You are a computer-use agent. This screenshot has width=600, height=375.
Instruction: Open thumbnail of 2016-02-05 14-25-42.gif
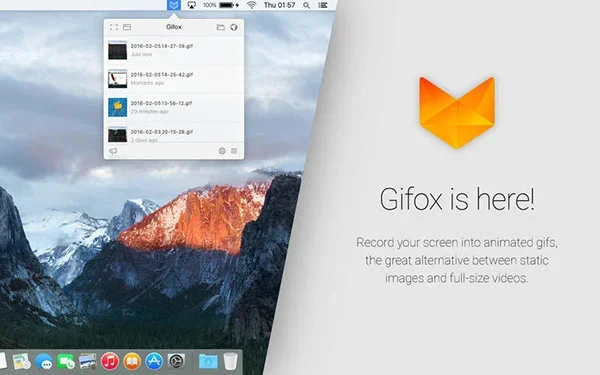click(117, 79)
